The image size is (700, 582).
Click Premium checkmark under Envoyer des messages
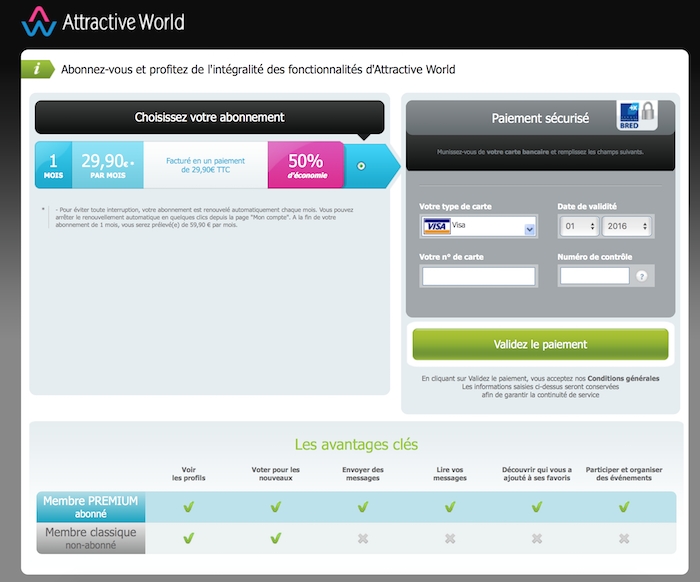click(362, 507)
